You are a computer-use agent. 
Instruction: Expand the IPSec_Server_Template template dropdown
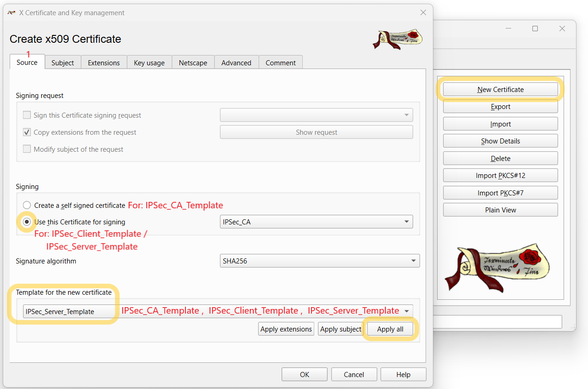coord(406,311)
